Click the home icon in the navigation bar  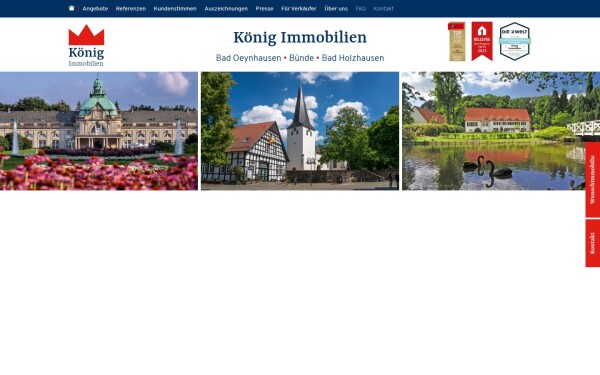[x=72, y=8]
